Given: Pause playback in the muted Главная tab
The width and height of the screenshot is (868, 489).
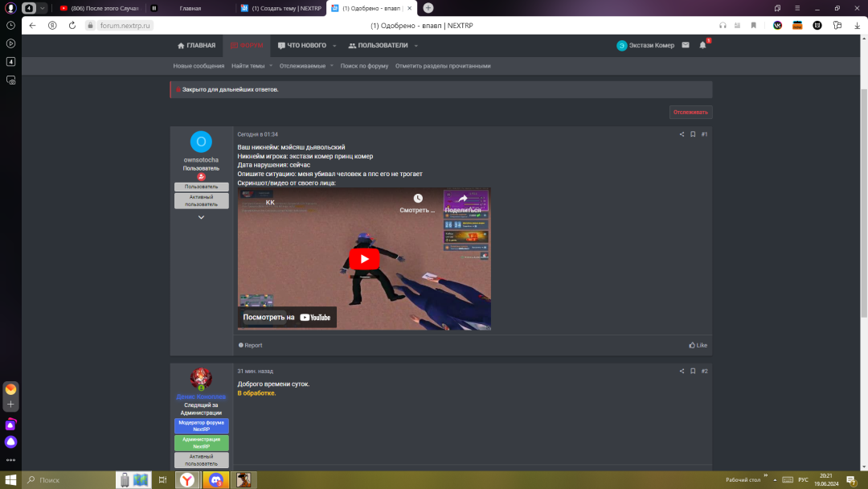Looking at the screenshot, I should [154, 8].
